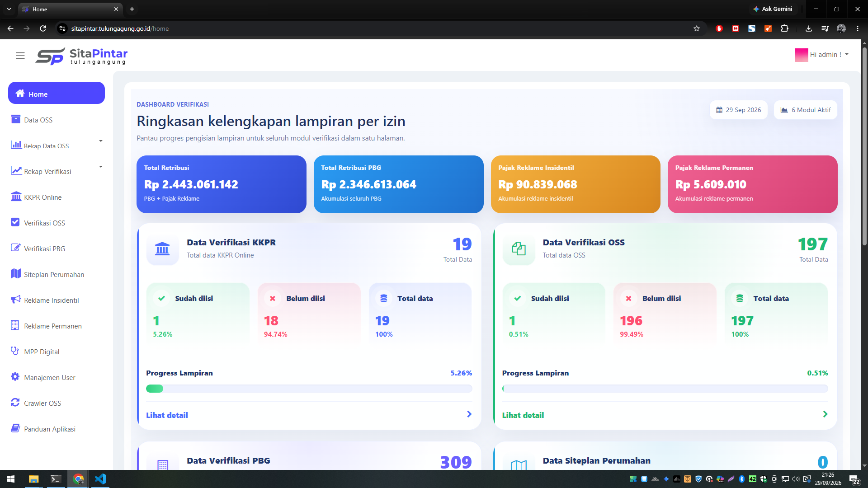
Task: Click the OSS Lihat detail chevron arrow
Action: pyautogui.click(x=825, y=414)
